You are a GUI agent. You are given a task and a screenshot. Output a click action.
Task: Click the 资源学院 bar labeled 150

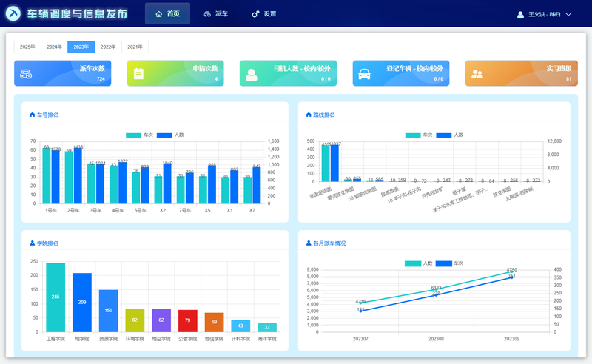tap(108, 311)
